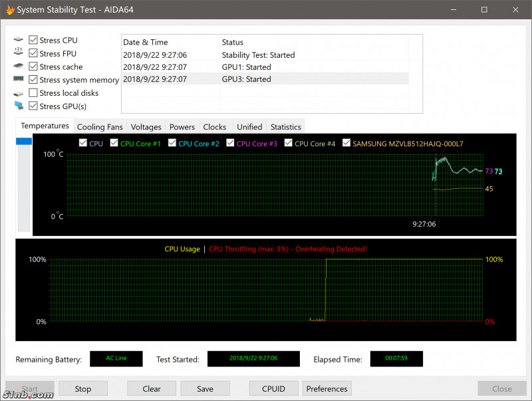The height and width of the screenshot is (401, 532).
Task: Click the Clear button
Action: click(152, 388)
